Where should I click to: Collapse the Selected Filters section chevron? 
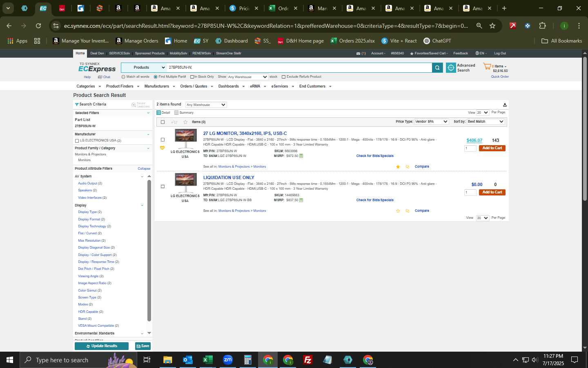(x=148, y=113)
